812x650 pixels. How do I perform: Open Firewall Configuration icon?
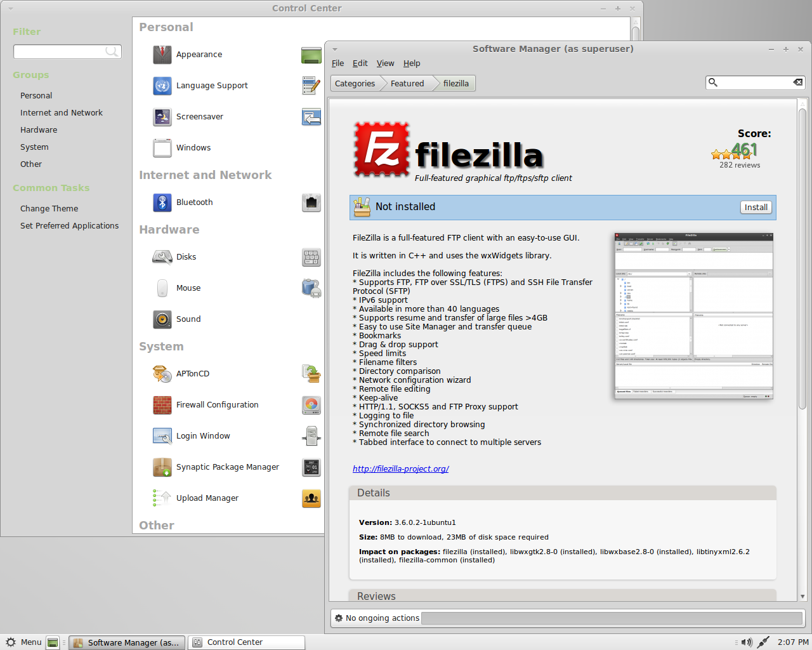pos(162,405)
